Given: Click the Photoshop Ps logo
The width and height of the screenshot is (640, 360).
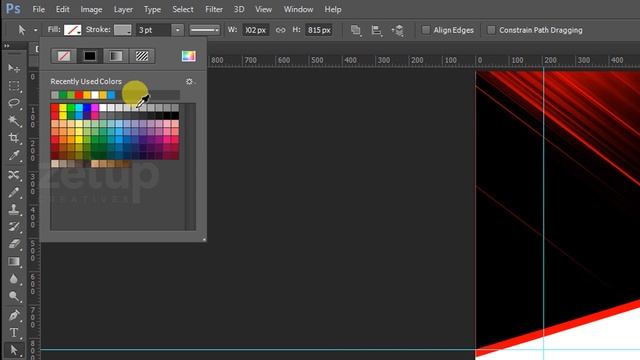Looking at the screenshot, I should [x=13, y=9].
